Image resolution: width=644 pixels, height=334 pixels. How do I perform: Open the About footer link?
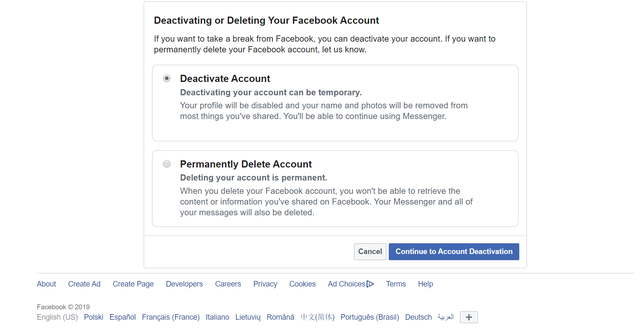[x=46, y=284]
